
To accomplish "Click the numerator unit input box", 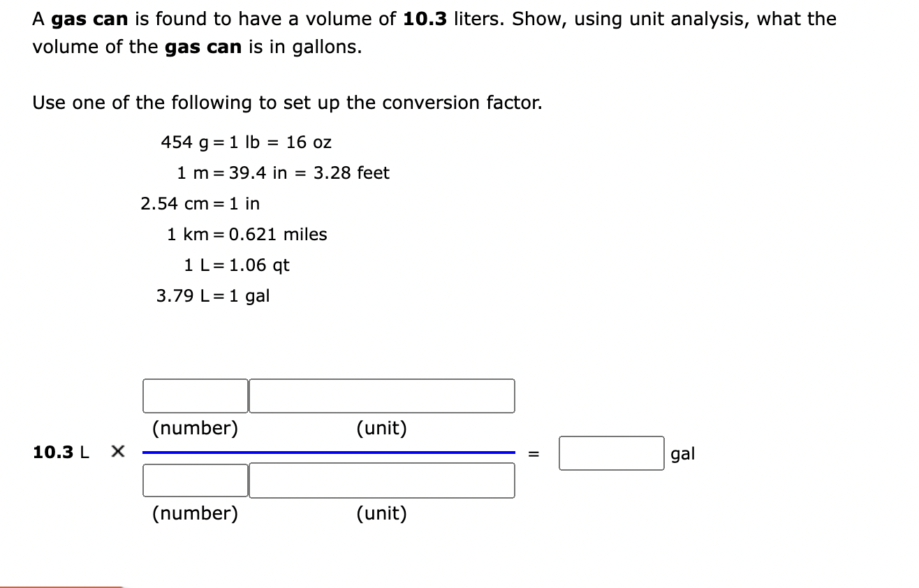I will (381, 395).
